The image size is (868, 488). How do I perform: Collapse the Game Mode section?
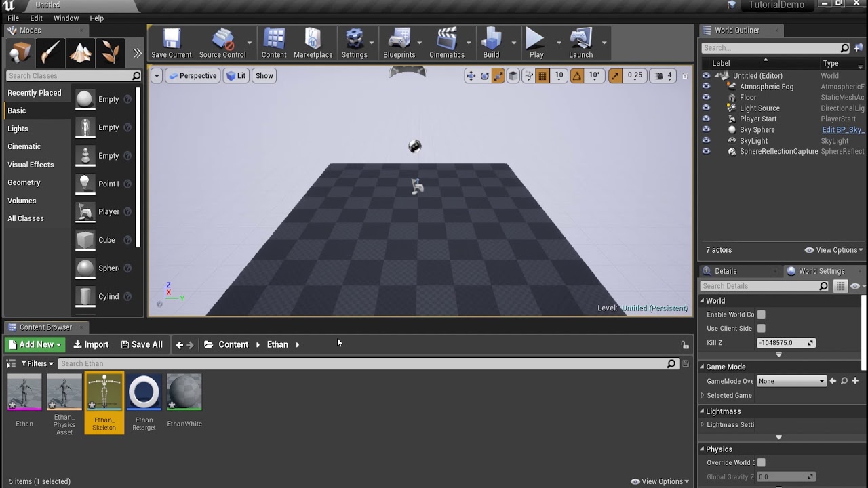[703, 367]
